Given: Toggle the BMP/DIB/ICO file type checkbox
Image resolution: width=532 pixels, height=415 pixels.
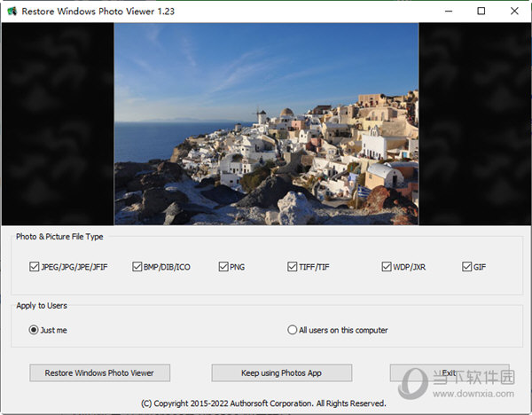Looking at the screenshot, I should 137,266.
